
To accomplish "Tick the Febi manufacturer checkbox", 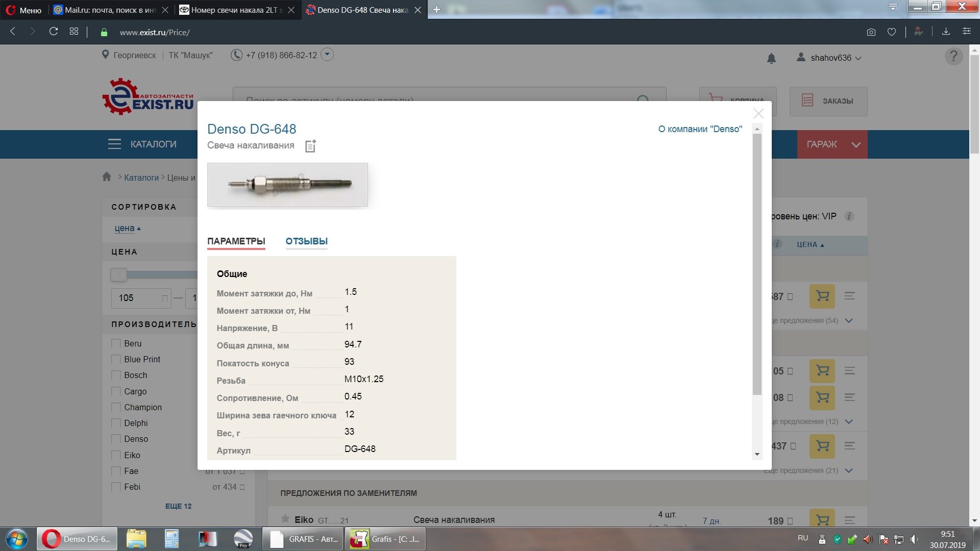I will (116, 487).
